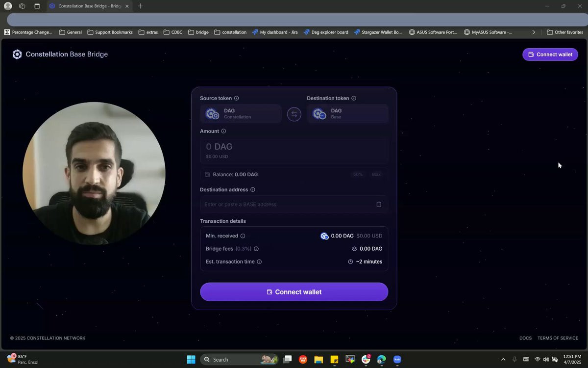The width and height of the screenshot is (588, 368).
Task: Open My dashboard - Jira bookmark
Action: (275, 32)
